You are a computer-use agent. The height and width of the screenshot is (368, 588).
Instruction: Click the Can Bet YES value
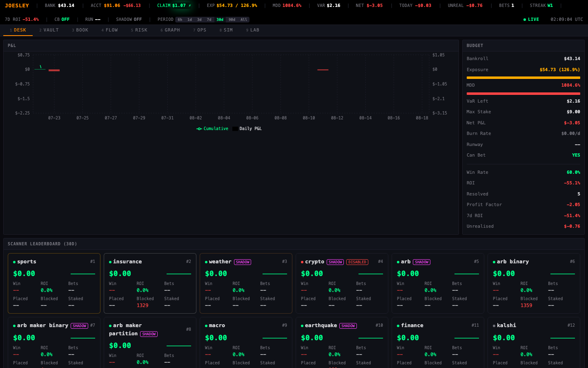(576, 155)
